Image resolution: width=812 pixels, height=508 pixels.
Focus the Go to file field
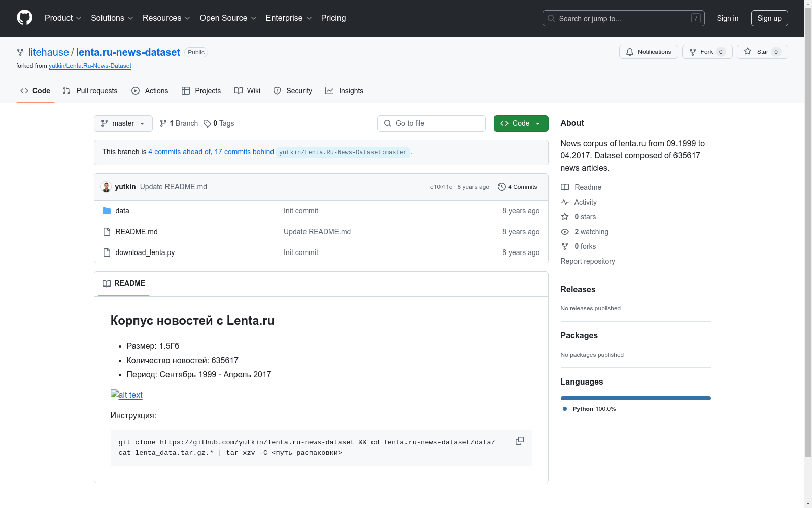(x=431, y=123)
